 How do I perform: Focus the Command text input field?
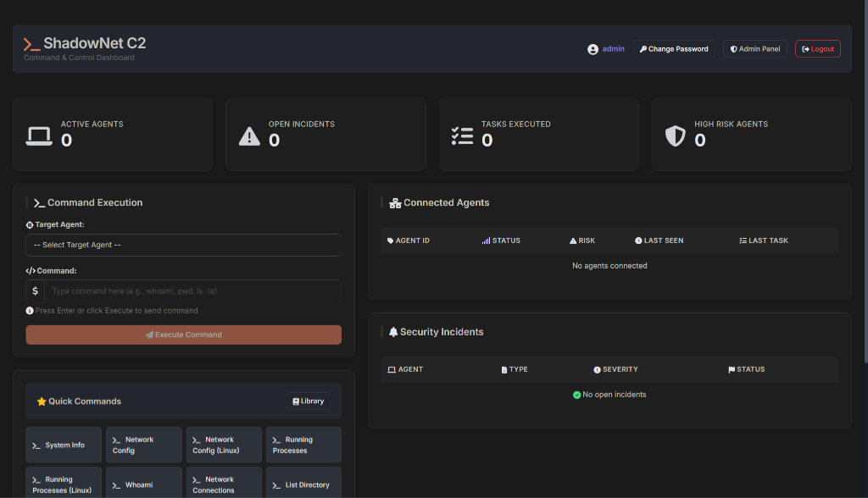(x=193, y=291)
